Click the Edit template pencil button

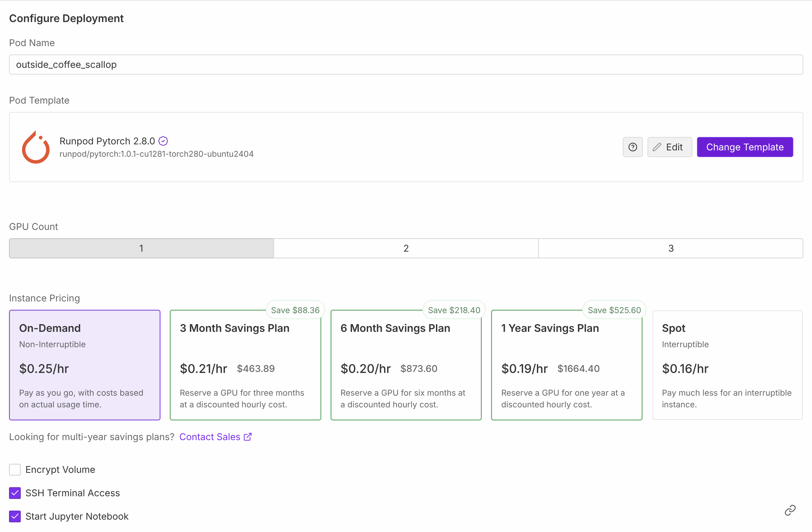click(669, 147)
